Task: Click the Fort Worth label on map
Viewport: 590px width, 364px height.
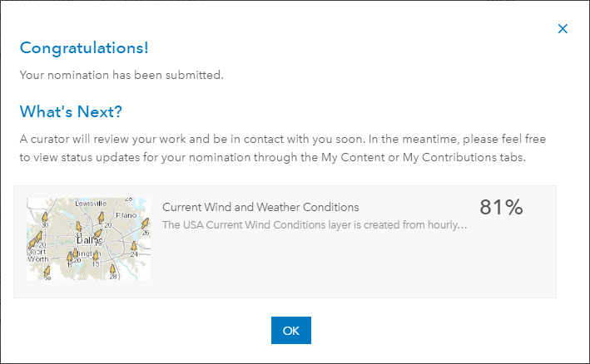Action: (x=38, y=255)
